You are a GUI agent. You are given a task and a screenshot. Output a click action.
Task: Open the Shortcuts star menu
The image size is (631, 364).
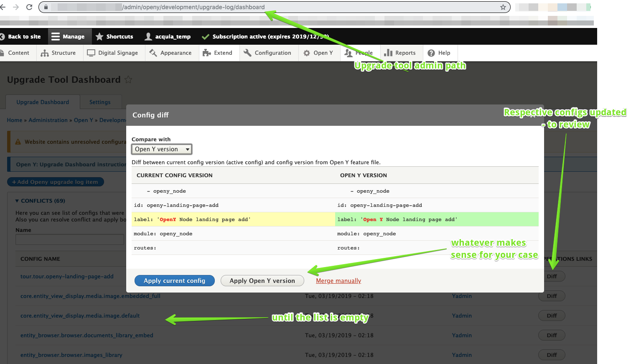pyautogui.click(x=114, y=36)
